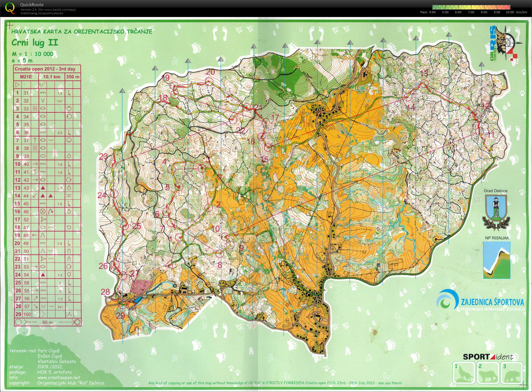Select the bear icon numbered 3

pos(512,373)
